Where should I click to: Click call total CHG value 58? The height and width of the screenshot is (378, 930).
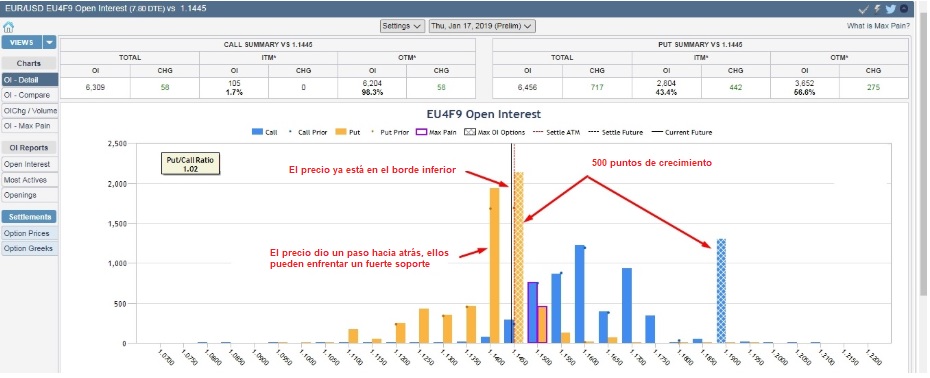[x=165, y=88]
